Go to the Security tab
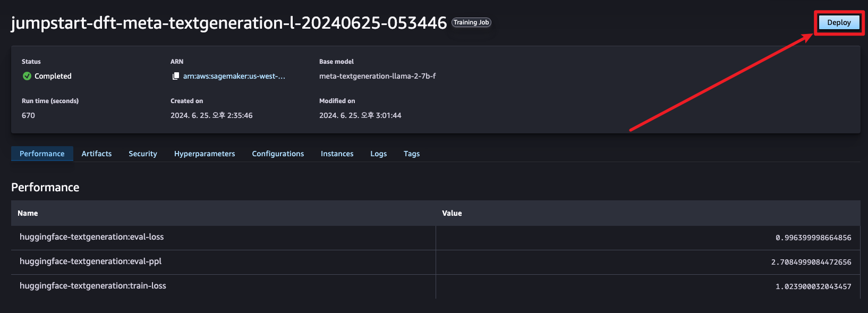Viewport: 868px width, 313px height. point(143,154)
